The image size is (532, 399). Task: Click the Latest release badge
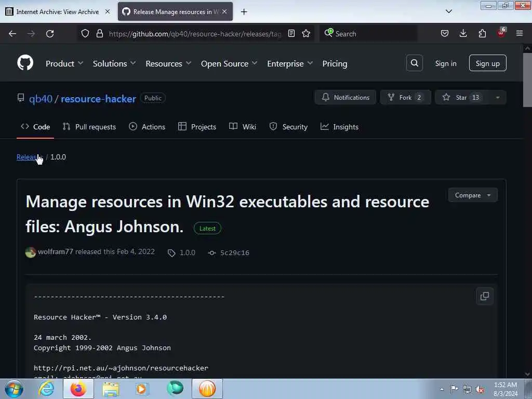tap(207, 229)
